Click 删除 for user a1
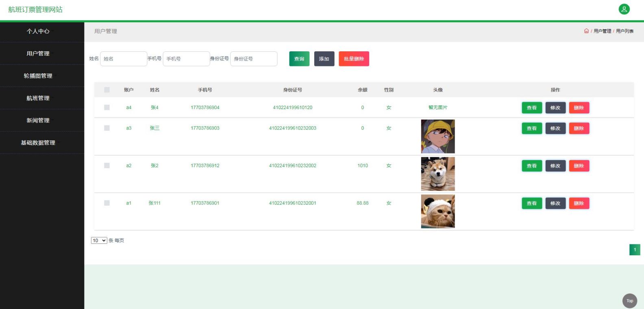This screenshot has height=309, width=644. [x=579, y=203]
